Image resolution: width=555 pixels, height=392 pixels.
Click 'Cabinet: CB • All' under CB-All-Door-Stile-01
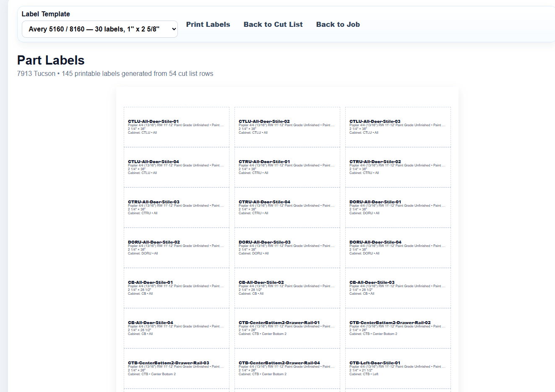(141, 293)
